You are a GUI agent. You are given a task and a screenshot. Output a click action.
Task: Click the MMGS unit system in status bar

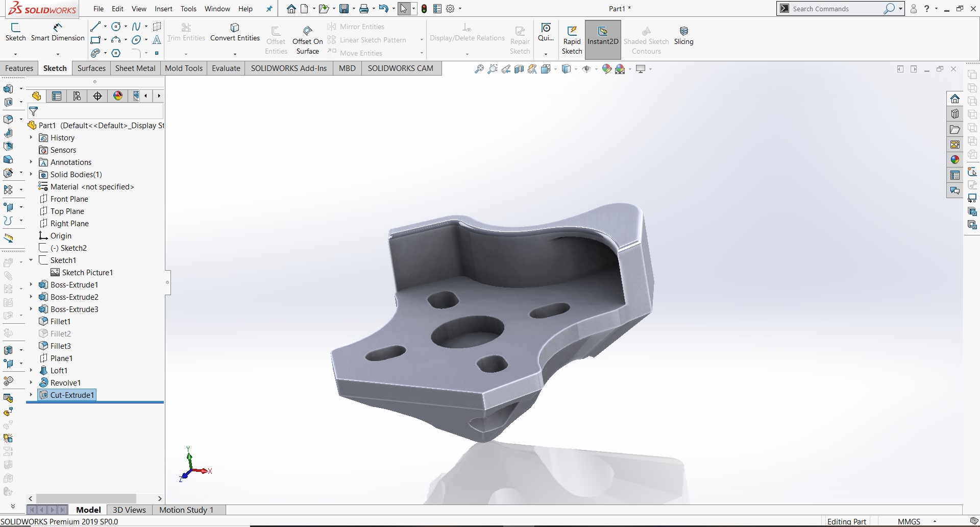909,521
